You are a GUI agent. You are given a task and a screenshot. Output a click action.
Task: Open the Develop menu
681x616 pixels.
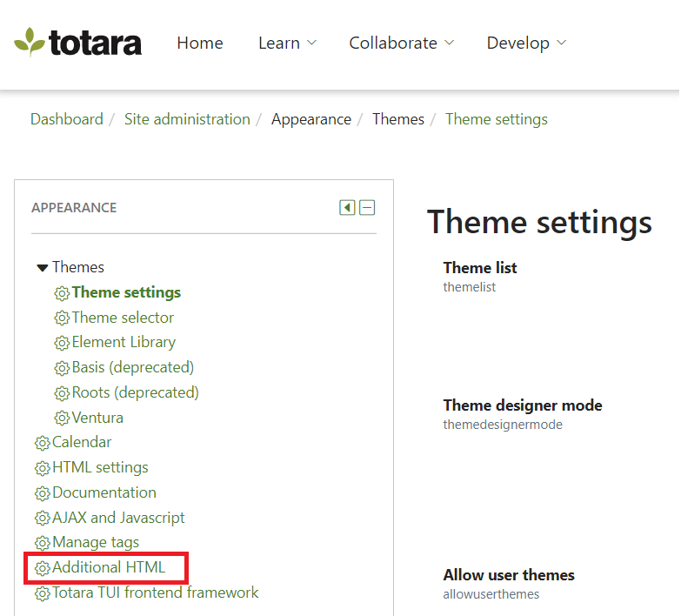517,43
